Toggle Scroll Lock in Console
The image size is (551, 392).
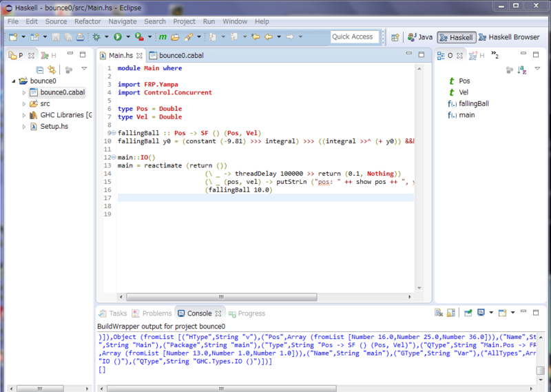[451, 313]
